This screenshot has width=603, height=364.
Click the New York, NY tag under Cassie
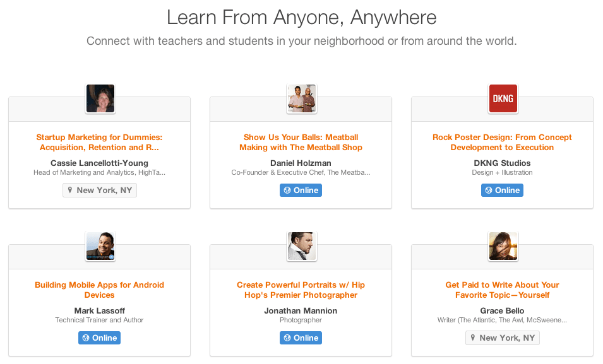(x=100, y=190)
